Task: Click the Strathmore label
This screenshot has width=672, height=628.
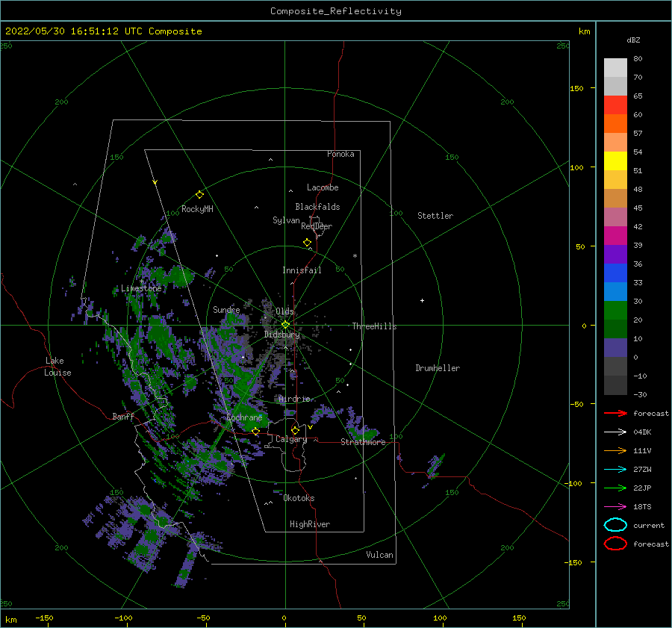Action: pos(363,442)
